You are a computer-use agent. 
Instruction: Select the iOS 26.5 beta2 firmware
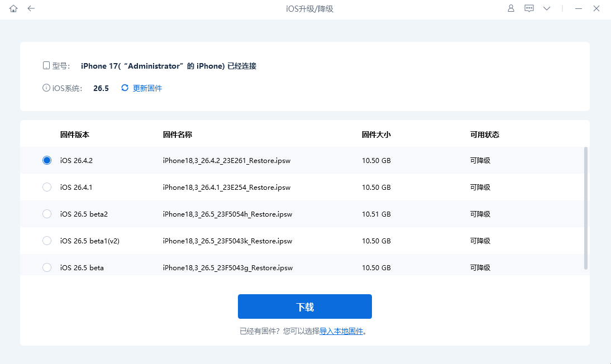pos(47,214)
